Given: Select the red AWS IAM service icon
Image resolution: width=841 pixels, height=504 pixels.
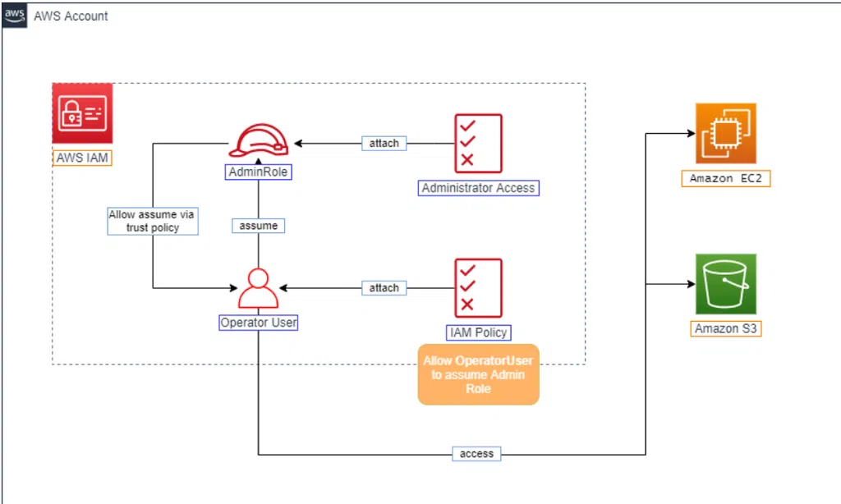Looking at the screenshot, I should click(83, 113).
